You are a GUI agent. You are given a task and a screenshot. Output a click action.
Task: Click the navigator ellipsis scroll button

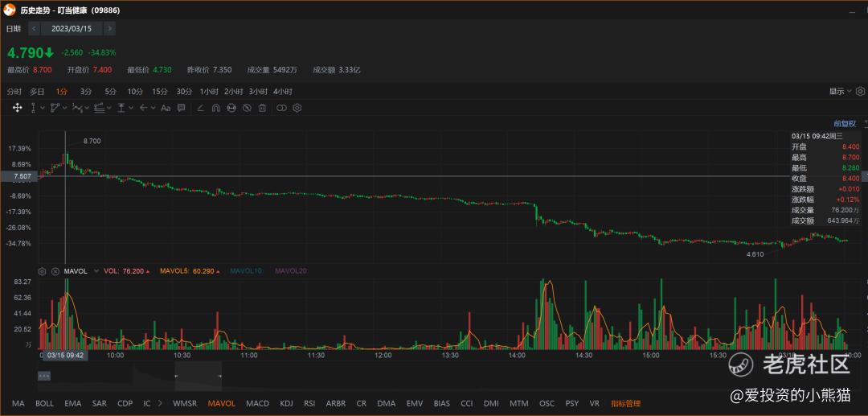click(x=43, y=376)
